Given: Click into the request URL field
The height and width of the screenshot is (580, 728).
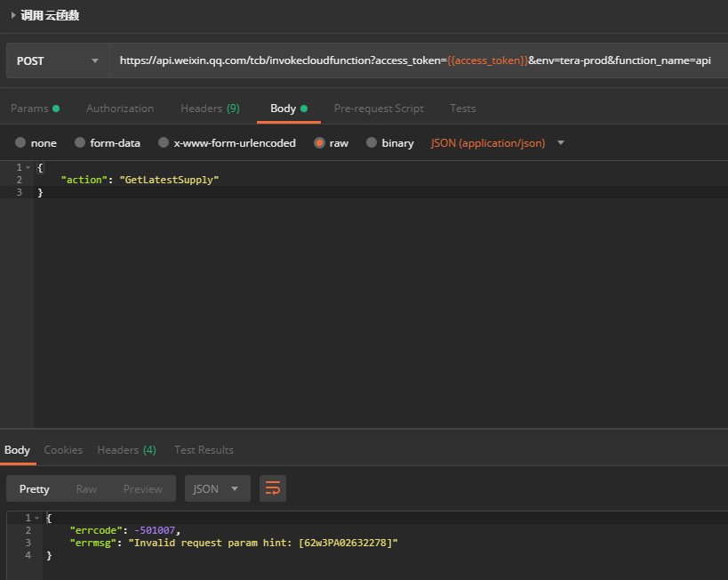Looking at the screenshot, I should (415, 61).
